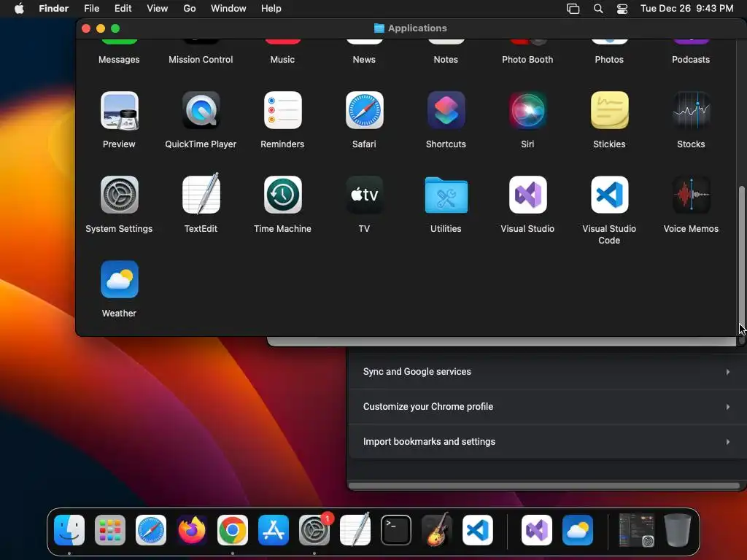Screen dimensions: 747x560
Task: Click the Podcasts label in Applications
Action: point(692,60)
